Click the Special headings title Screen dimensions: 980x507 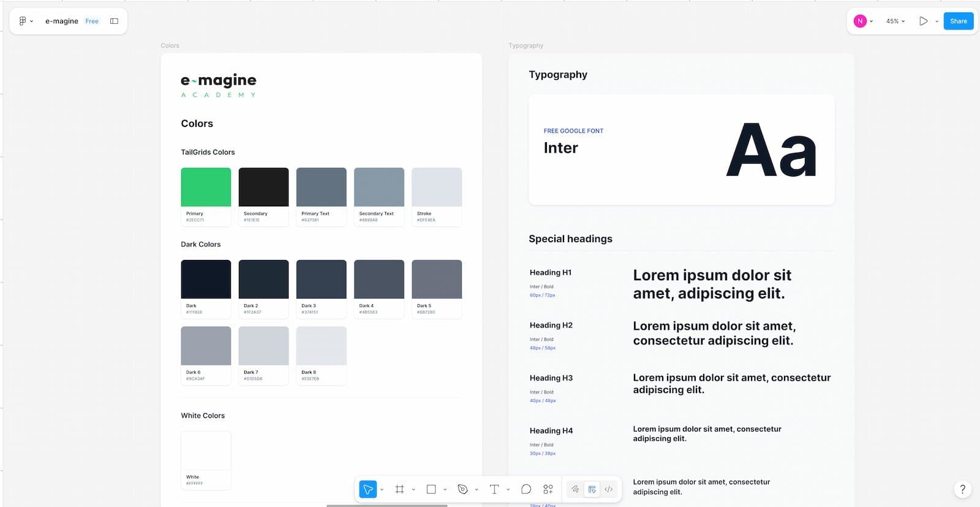570,239
